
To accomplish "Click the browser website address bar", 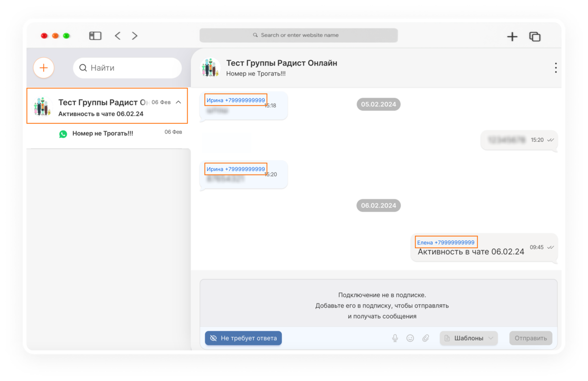I will coord(298,35).
